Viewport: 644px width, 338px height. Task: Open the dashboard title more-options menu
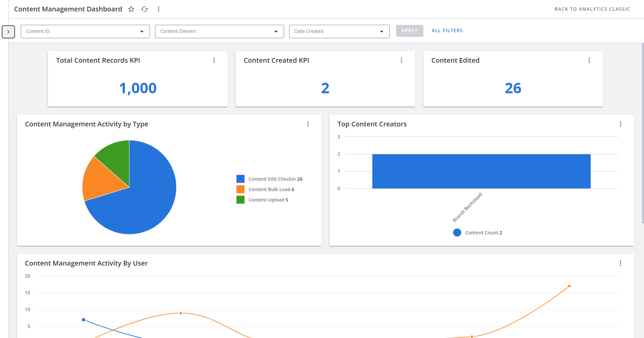[x=159, y=9]
